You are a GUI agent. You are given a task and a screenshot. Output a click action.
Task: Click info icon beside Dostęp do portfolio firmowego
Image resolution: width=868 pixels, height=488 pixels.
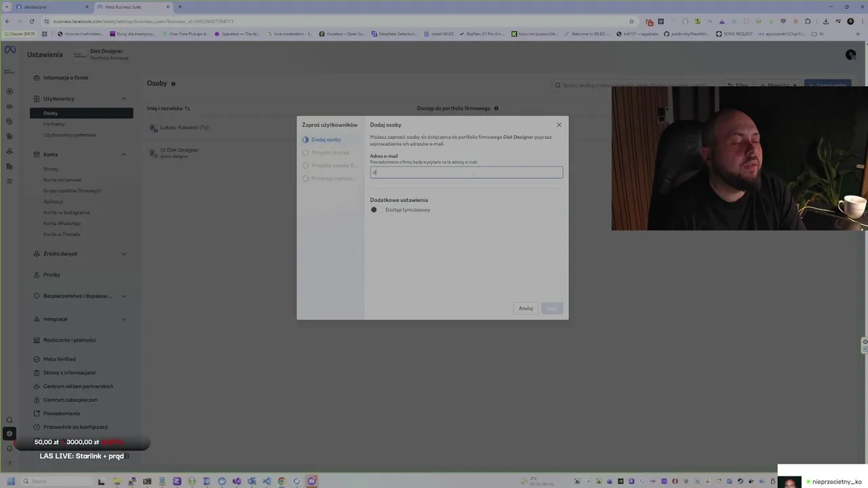496,108
